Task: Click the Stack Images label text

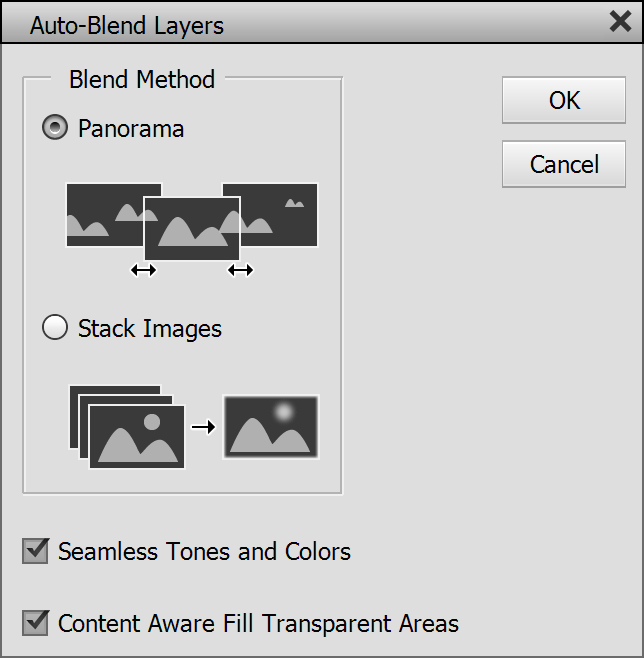Action: [x=150, y=329]
